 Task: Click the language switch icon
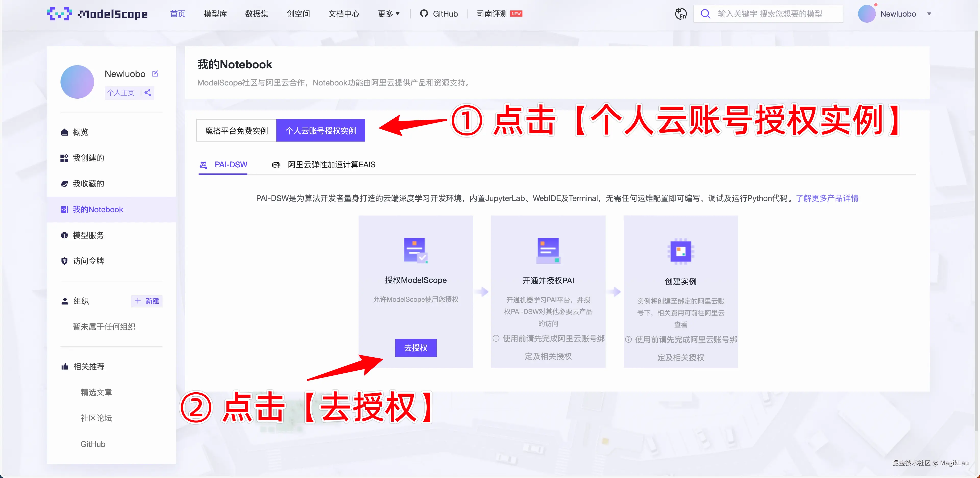681,14
